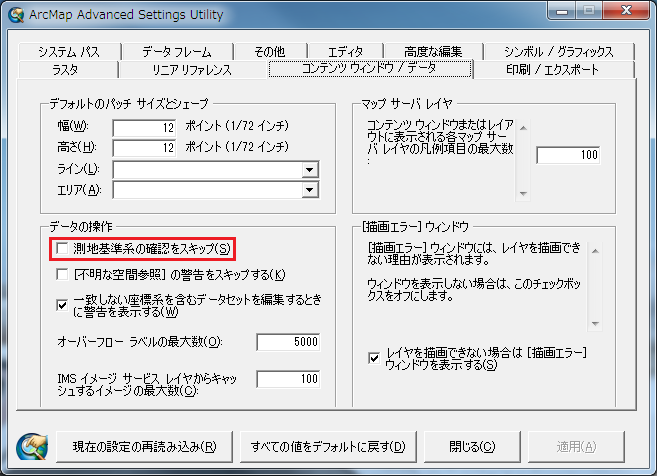
Task: Go to the リニア リファレンス tab
Action: [192, 70]
